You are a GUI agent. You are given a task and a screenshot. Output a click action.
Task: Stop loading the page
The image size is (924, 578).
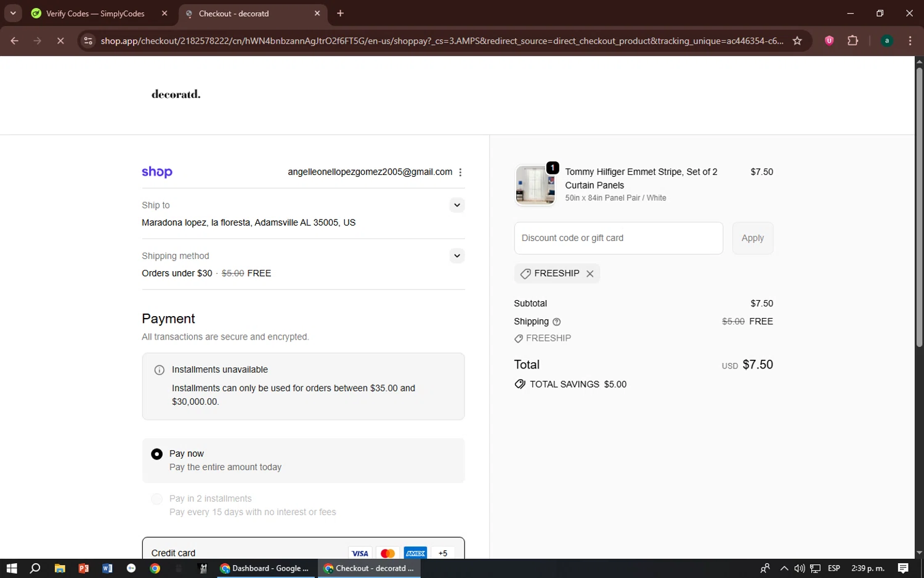pyautogui.click(x=60, y=41)
